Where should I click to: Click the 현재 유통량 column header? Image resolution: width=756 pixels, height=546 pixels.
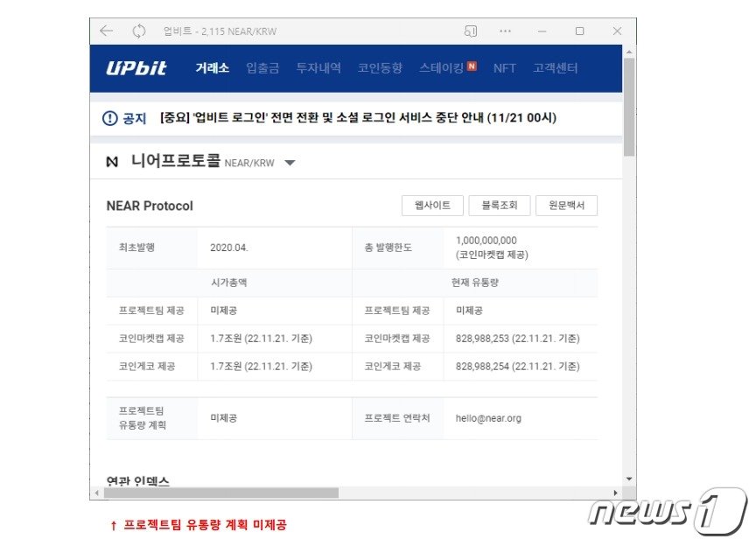(x=475, y=283)
